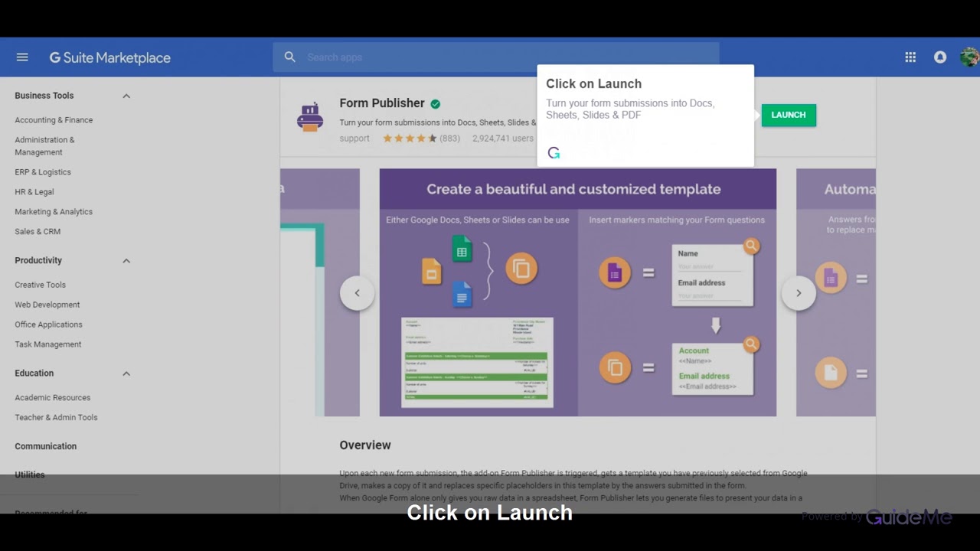Open Sales & CRM category
The image size is (980, 551).
pyautogui.click(x=38, y=232)
